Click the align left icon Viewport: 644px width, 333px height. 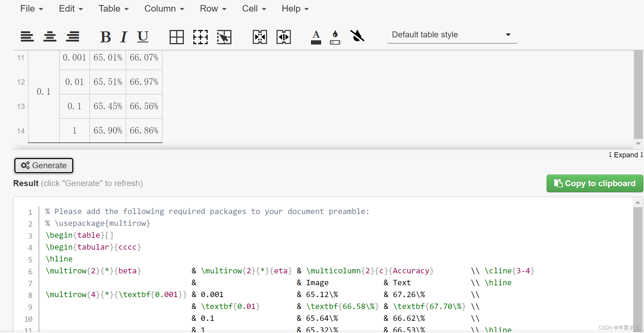(x=27, y=37)
